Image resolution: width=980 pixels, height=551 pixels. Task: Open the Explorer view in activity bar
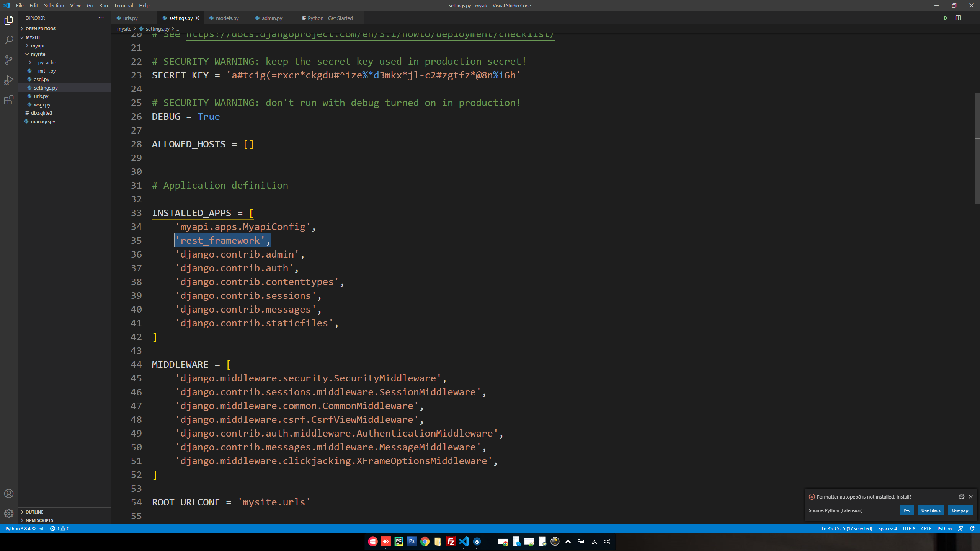point(9,20)
